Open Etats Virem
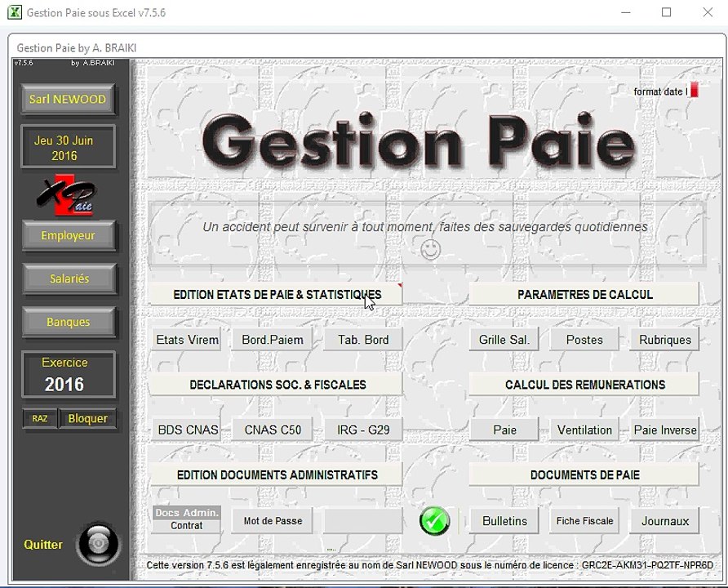Viewport: 728px width, 588px height. pos(187,340)
